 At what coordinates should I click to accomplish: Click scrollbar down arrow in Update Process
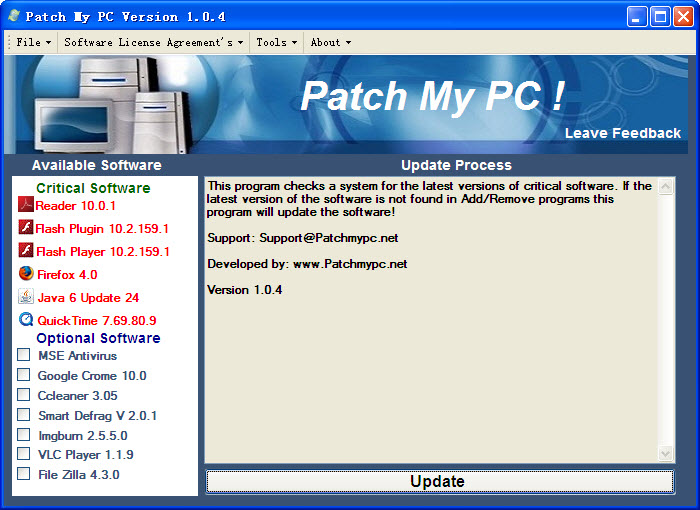(x=665, y=454)
